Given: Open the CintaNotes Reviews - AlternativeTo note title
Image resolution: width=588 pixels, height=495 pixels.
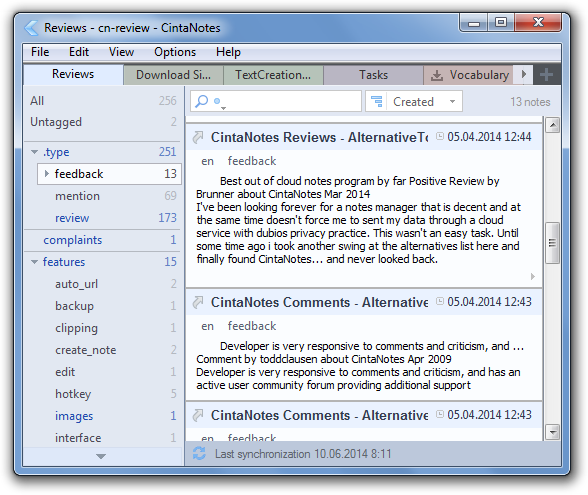Looking at the screenshot, I should click(319, 137).
